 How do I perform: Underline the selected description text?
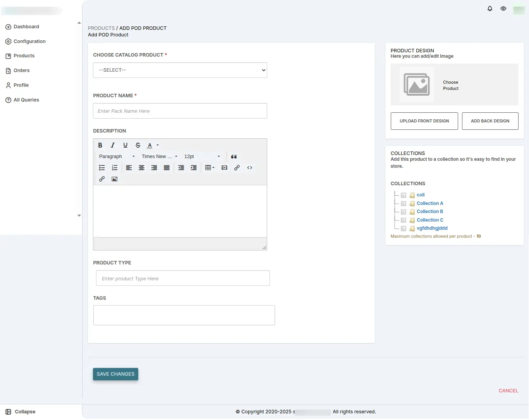(125, 145)
